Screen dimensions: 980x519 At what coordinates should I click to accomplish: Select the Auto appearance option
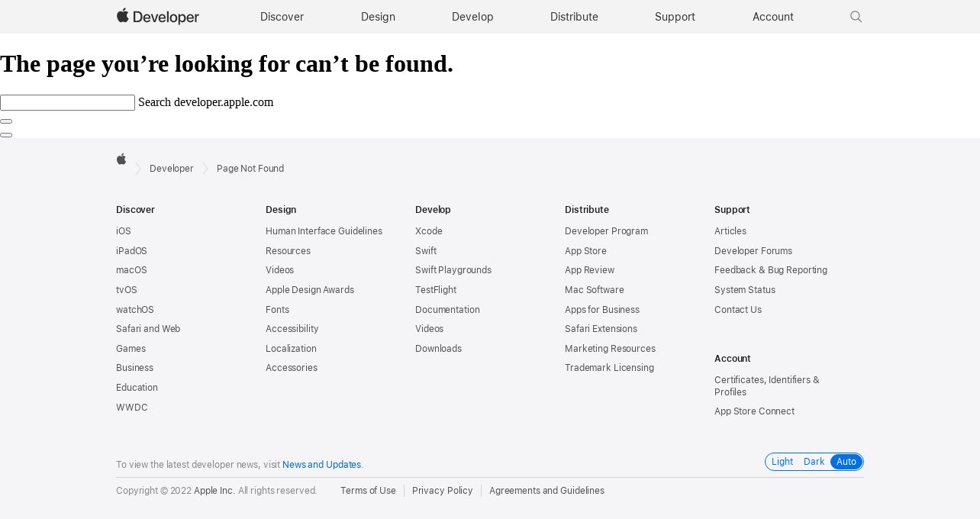click(x=846, y=462)
